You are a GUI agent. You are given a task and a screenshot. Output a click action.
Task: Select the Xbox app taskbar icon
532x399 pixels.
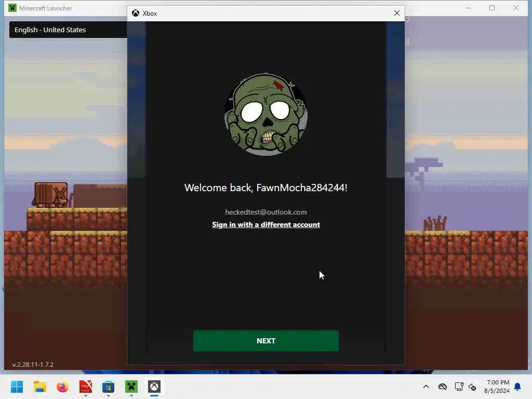coord(154,387)
